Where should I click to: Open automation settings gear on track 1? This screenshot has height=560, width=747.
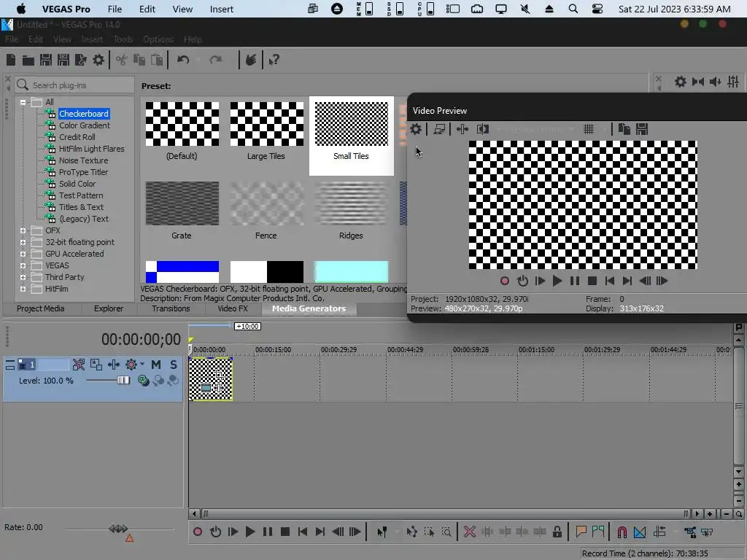click(131, 365)
